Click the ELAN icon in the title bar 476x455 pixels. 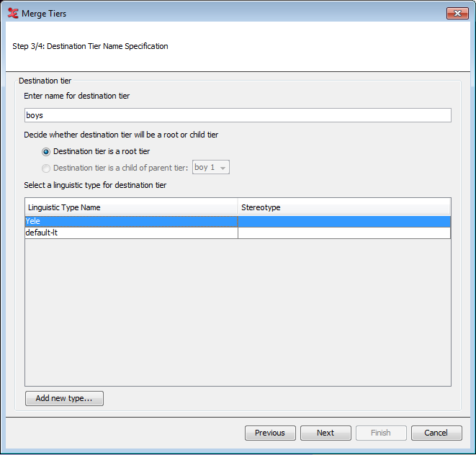13,14
